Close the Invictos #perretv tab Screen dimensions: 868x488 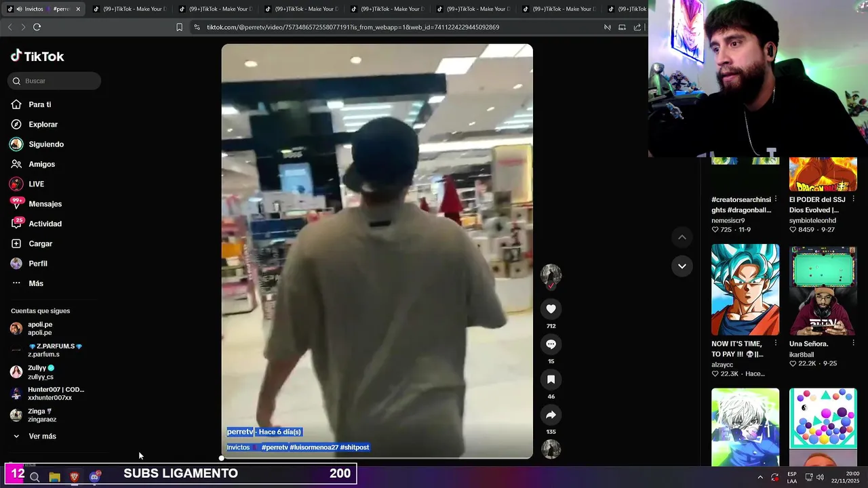point(78,9)
